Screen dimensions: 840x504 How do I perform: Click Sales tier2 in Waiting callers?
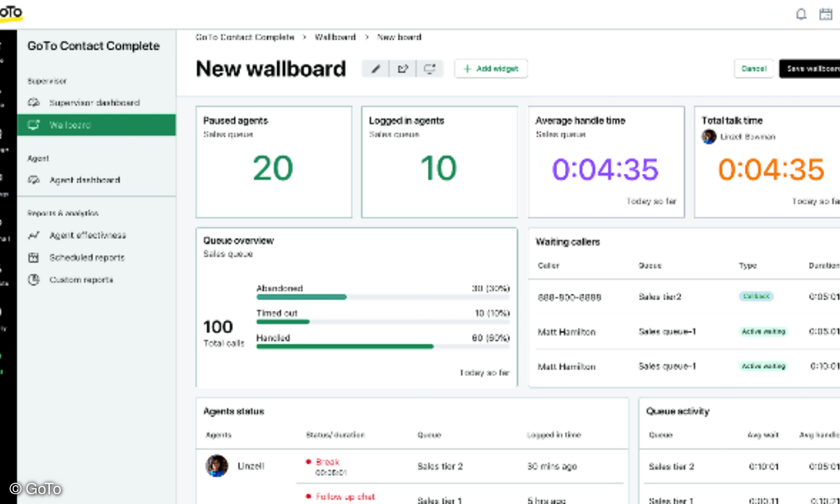point(659,297)
